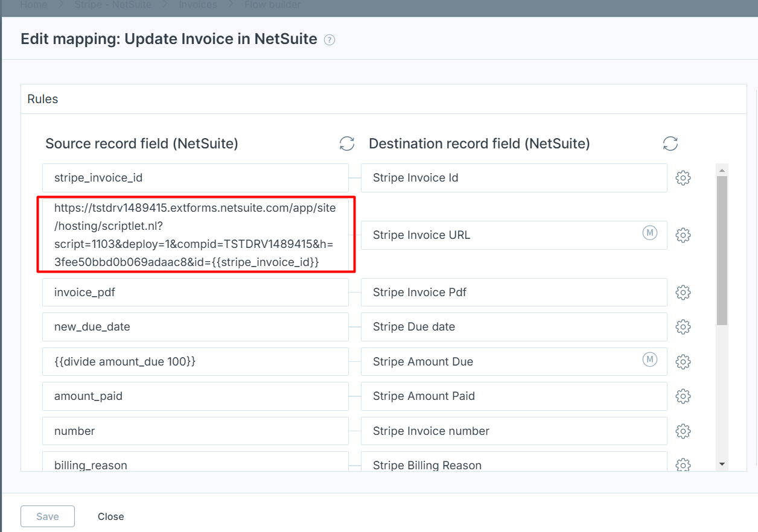
Task: Refresh the Source record field list
Action: (x=347, y=144)
